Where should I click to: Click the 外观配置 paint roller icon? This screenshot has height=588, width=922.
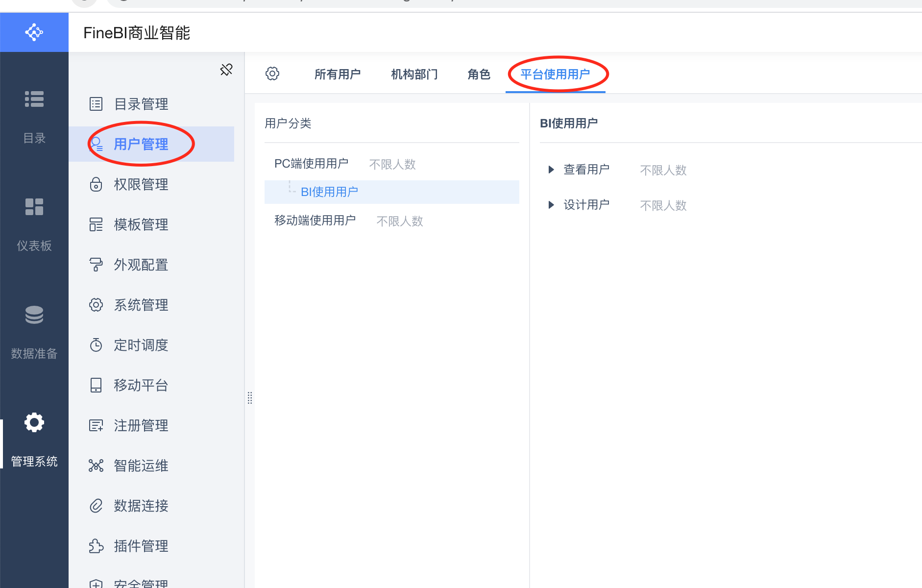(x=96, y=265)
